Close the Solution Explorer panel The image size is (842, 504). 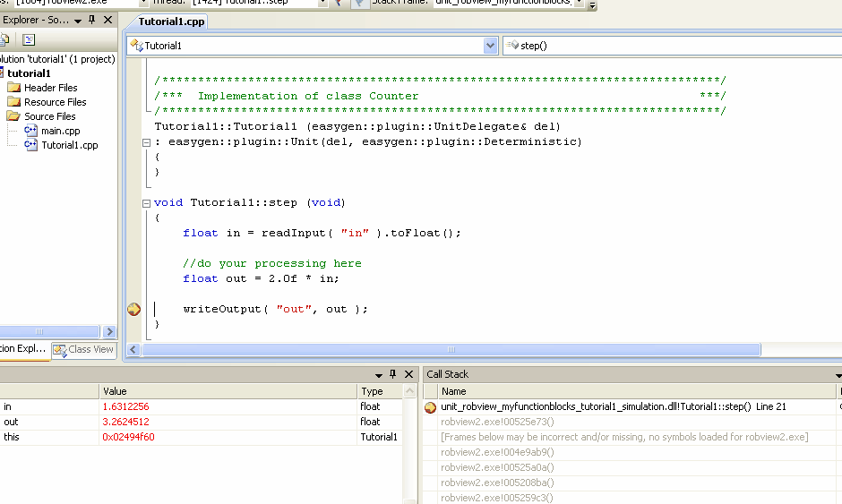coord(107,20)
